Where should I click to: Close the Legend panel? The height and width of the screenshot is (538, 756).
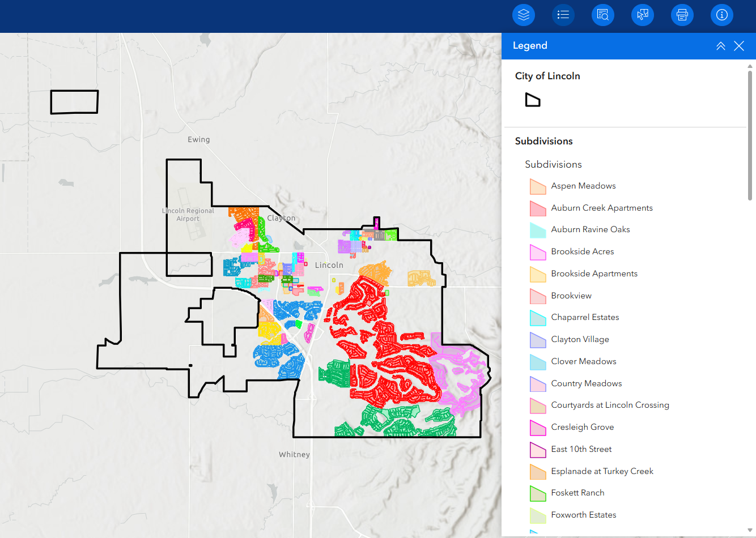click(x=739, y=46)
